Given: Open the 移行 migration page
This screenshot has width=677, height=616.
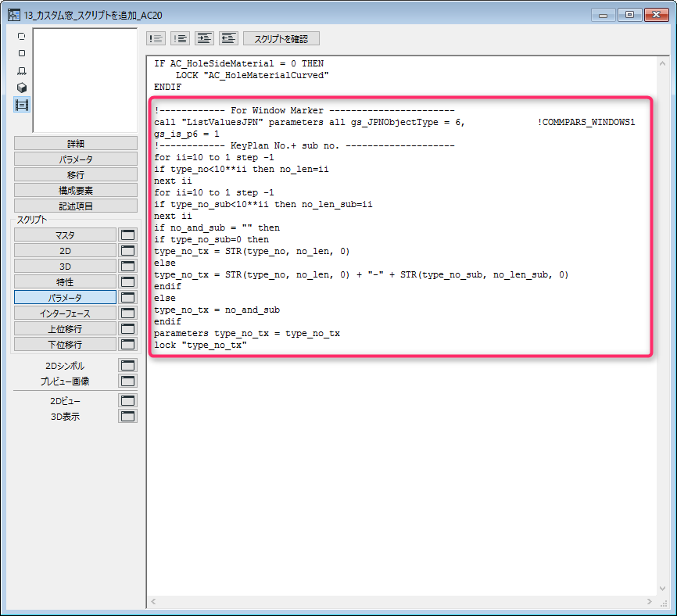Looking at the screenshot, I should [76, 174].
